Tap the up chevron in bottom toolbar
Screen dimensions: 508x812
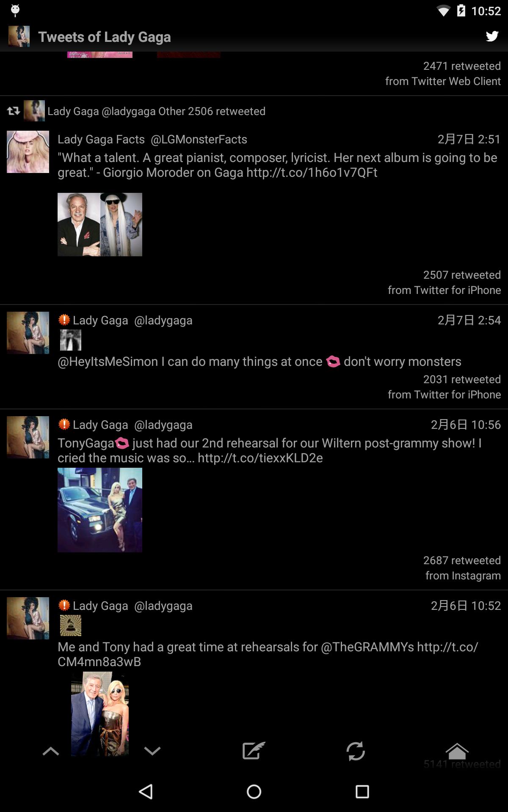51,751
